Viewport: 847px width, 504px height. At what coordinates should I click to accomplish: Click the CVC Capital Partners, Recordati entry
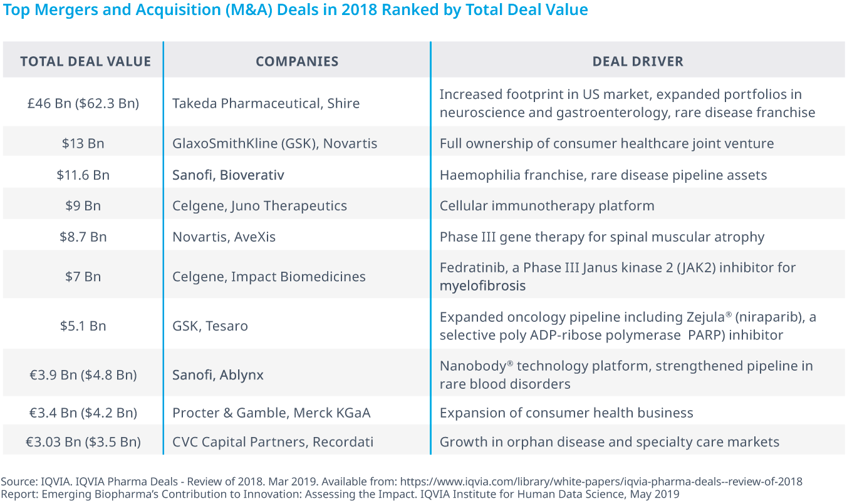click(x=273, y=442)
